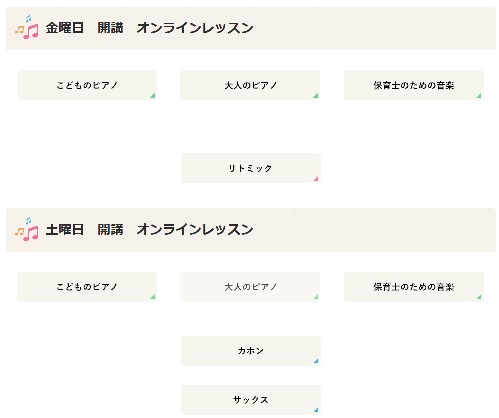
Task: Click the 金曜日 開講 オンラインレッスン heading
Action: 149,28
